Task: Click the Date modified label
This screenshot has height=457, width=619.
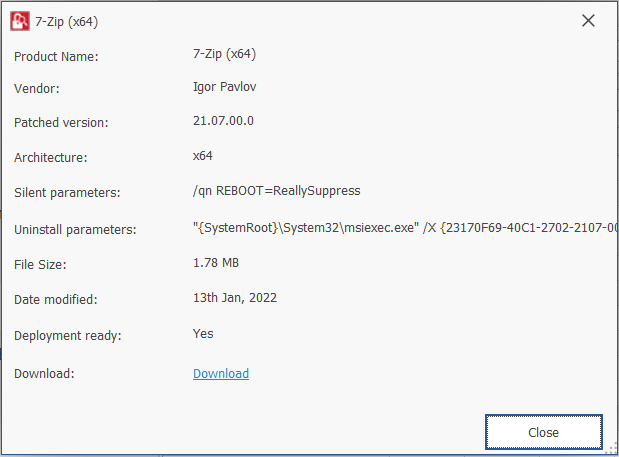Action: pyautogui.click(x=56, y=300)
